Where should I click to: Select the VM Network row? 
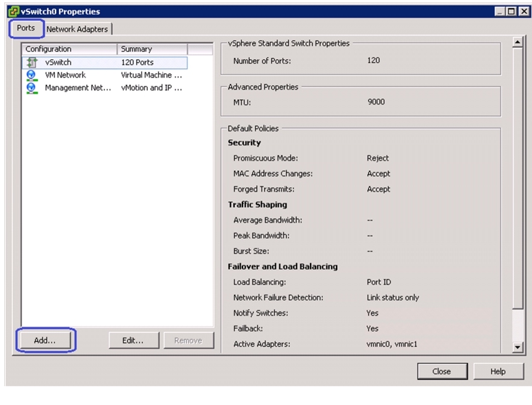point(105,75)
